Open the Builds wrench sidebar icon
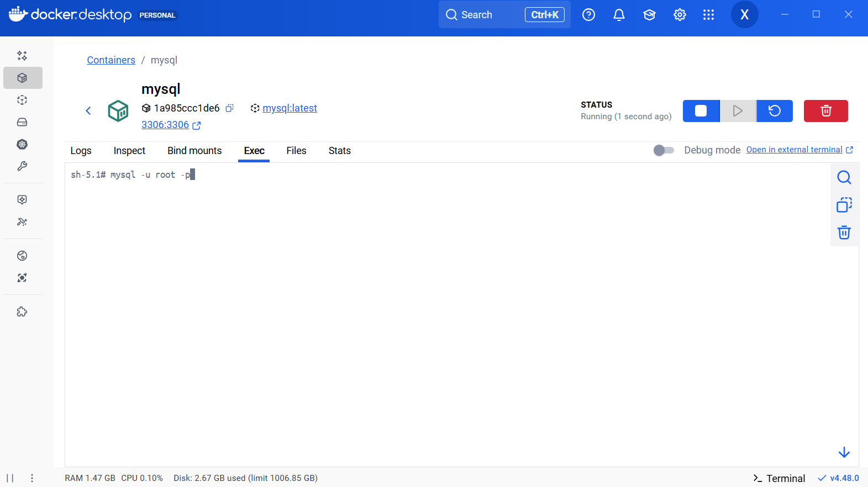868x487 pixels. coord(22,166)
